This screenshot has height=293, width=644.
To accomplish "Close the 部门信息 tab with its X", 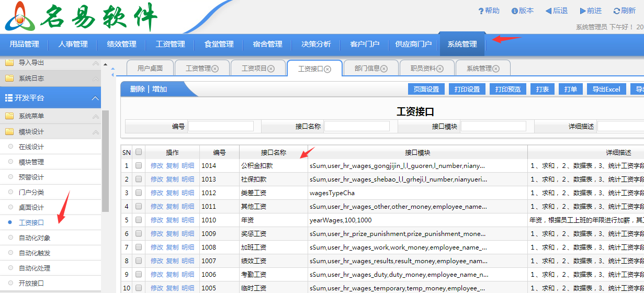I will [x=384, y=69].
